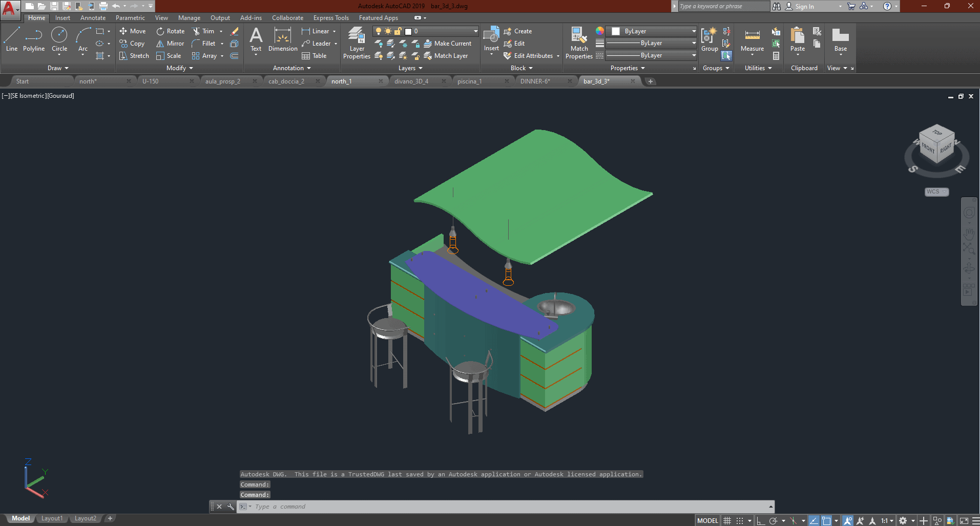Open the layer selection dropdown
Image resolution: width=980 pixels, height=526 pixels.
(475, 31)
